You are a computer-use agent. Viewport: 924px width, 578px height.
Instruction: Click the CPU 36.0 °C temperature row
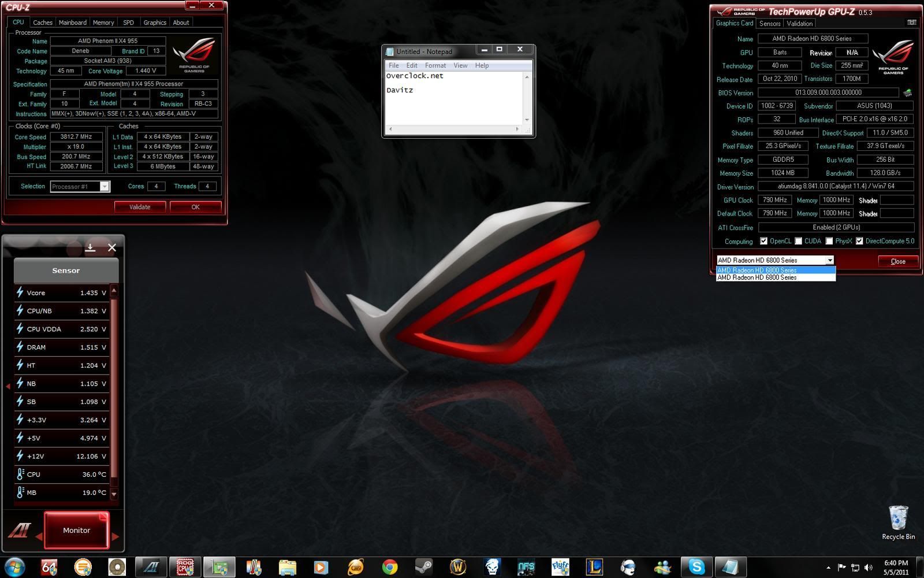click(61, 474)
